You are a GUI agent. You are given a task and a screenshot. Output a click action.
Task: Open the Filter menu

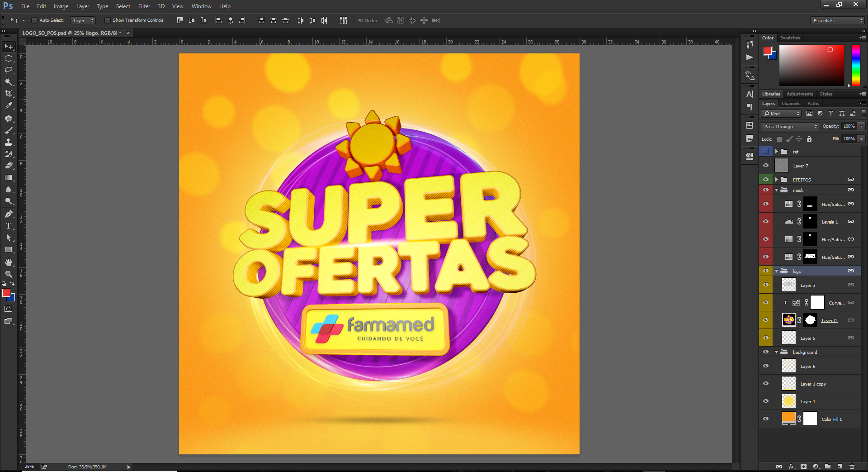[x=144, y=6]
